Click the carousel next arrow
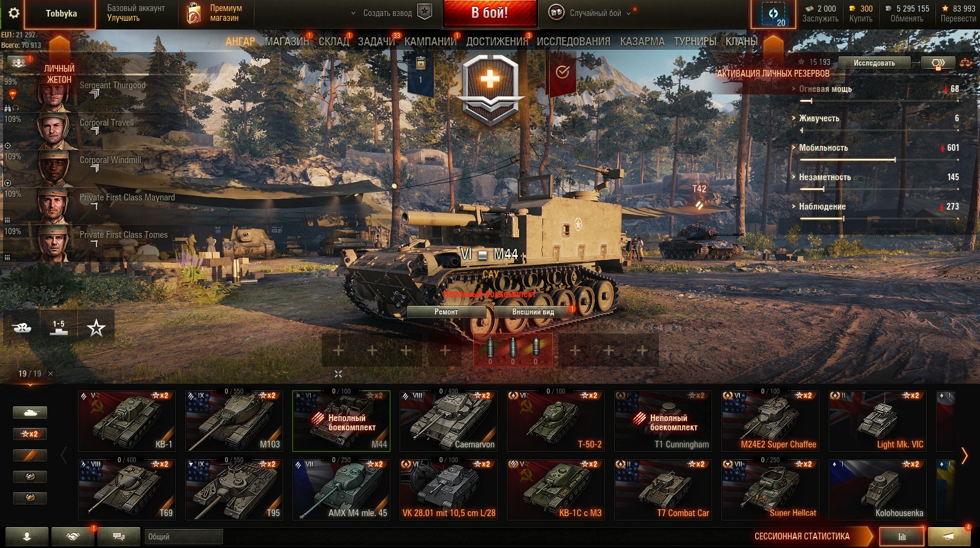The height and width of the screenshot is (548, 980). click(x=965, y=455)
